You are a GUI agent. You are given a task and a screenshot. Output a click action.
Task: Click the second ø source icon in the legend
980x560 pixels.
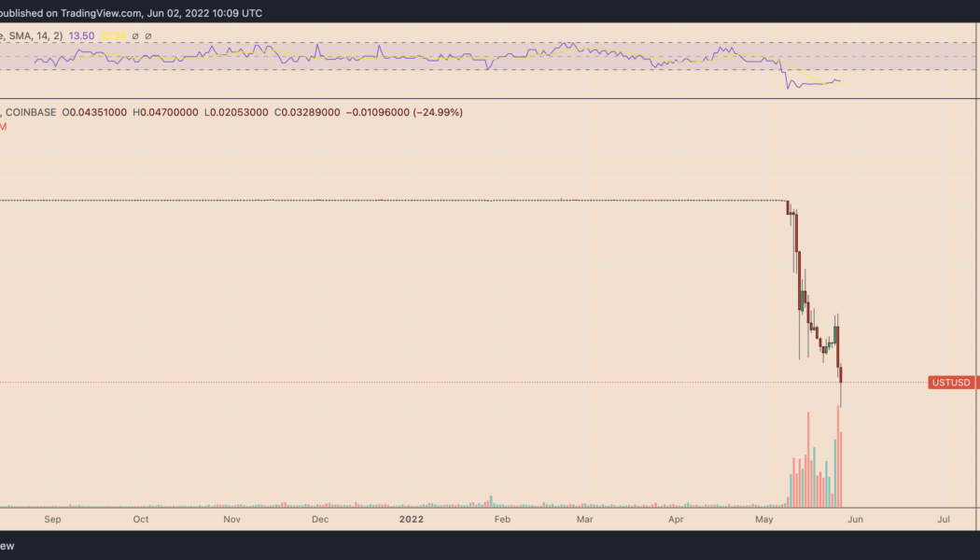(x=149, y=35)
